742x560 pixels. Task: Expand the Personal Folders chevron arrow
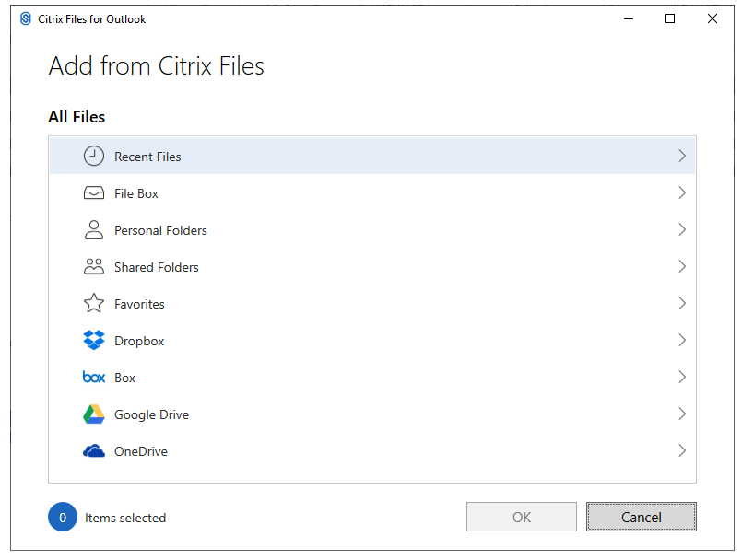682,230
